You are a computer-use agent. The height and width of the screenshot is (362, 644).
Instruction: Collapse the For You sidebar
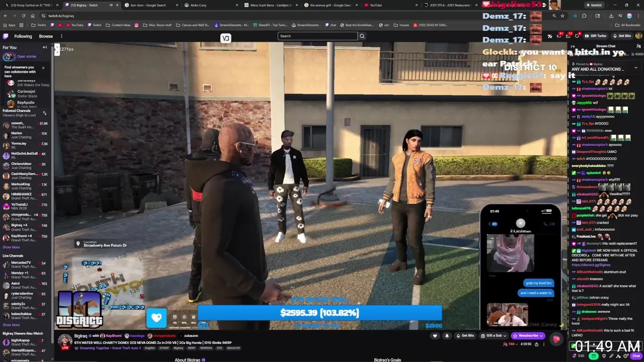point(45,47)
